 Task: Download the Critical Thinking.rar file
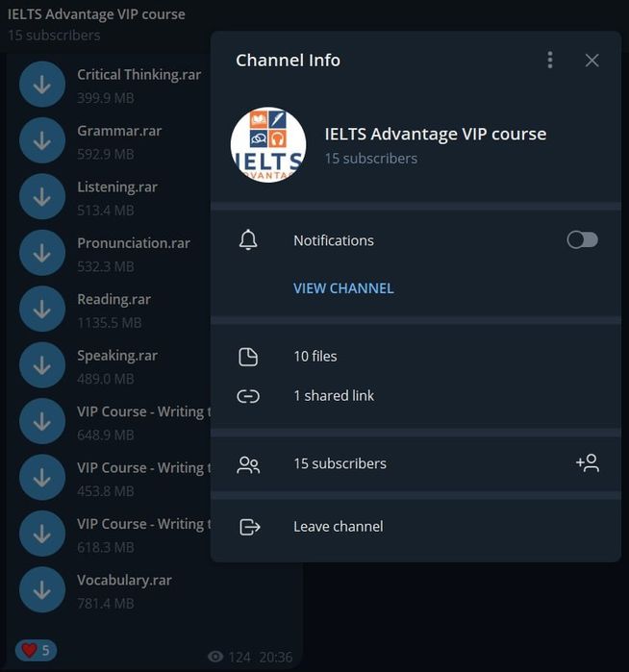(42, 85)
